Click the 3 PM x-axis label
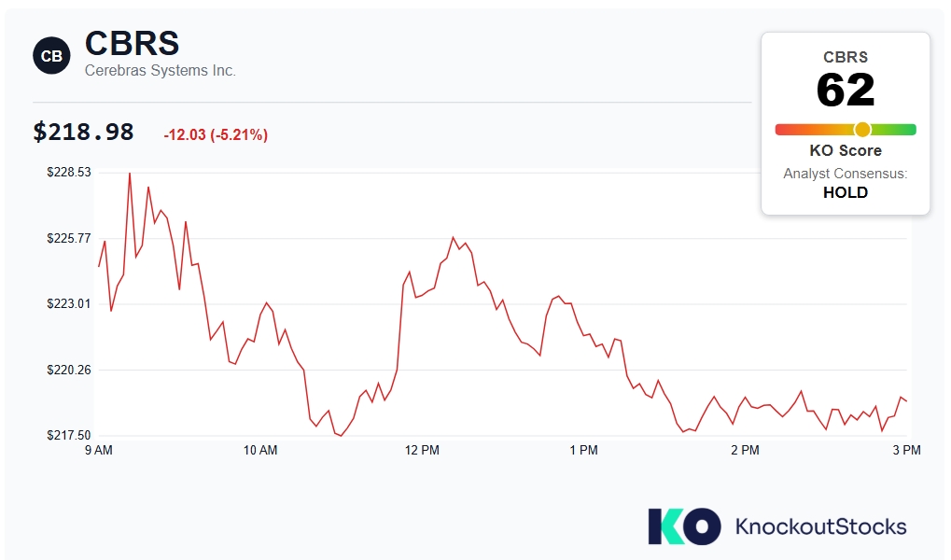The height and width of the screenshot is (560, 951). click(907, 450)
